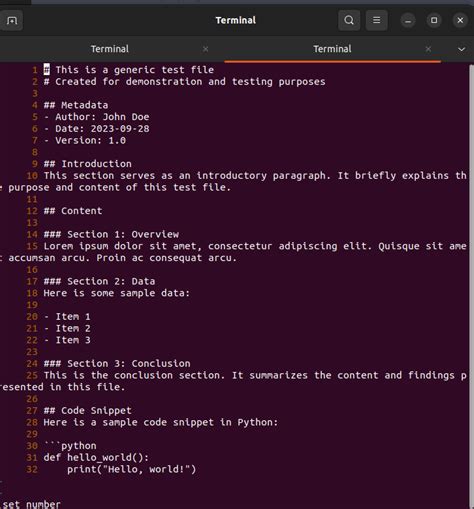Click line '# Created for demonstration and testing purposes'
Viewport: 474px width, 509px height.
pyautogui.click(x=184, y=82)
